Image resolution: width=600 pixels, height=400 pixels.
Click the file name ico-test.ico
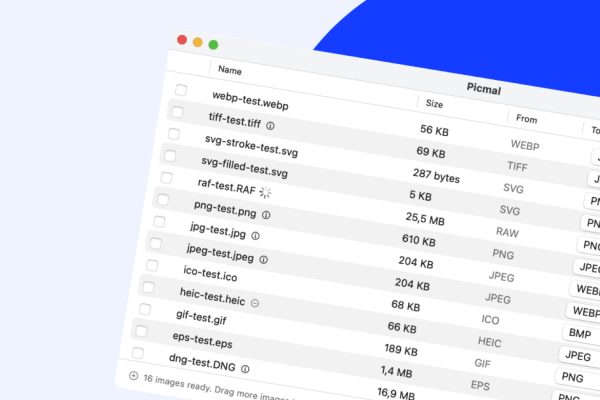pos(210,273)
